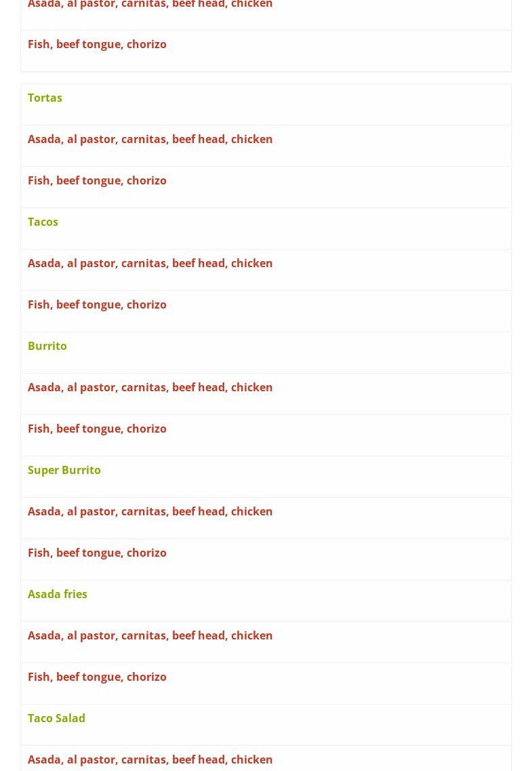
Task: Pick Asada, al pastor row under Asada fries
Action: click(150, 635)
